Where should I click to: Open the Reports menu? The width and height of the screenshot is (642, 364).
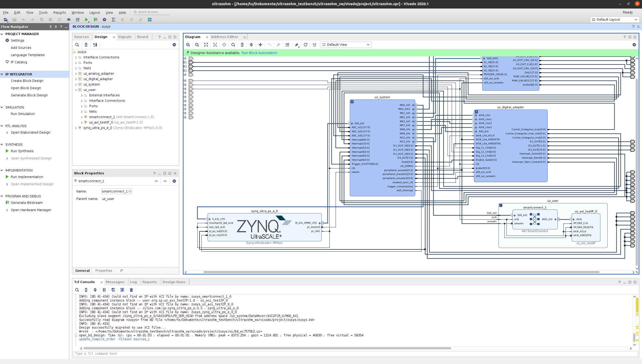[x=59, y=12]
